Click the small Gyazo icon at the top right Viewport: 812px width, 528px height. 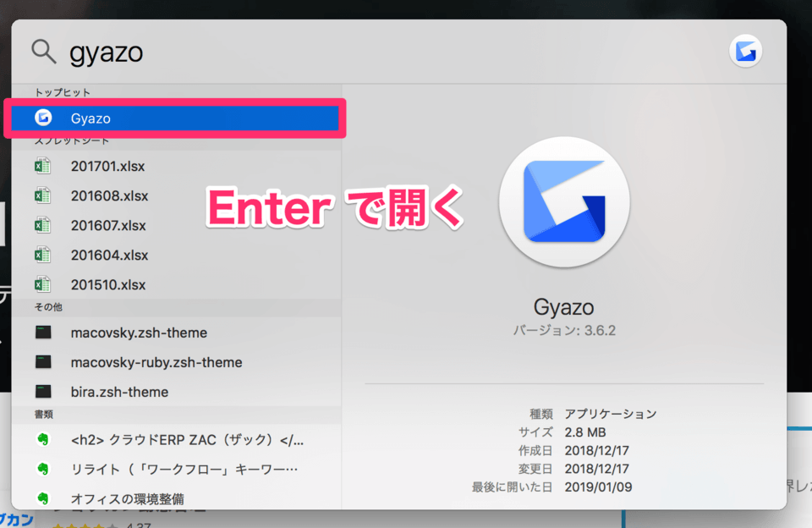[x=745, y=52]
